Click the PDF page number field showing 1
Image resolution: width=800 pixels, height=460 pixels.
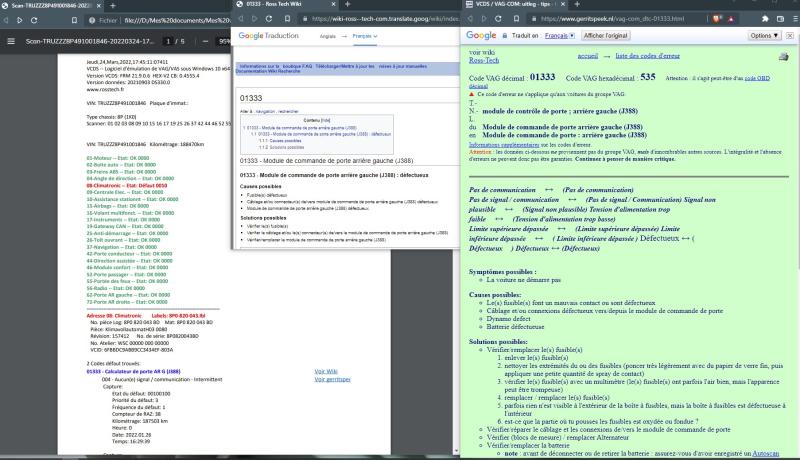tap(167, 41)
